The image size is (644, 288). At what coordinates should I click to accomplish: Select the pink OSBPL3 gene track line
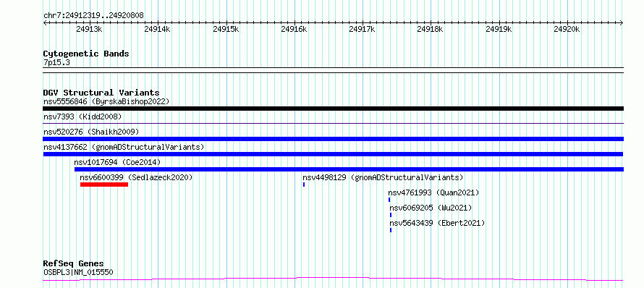[x=333, y=279]
